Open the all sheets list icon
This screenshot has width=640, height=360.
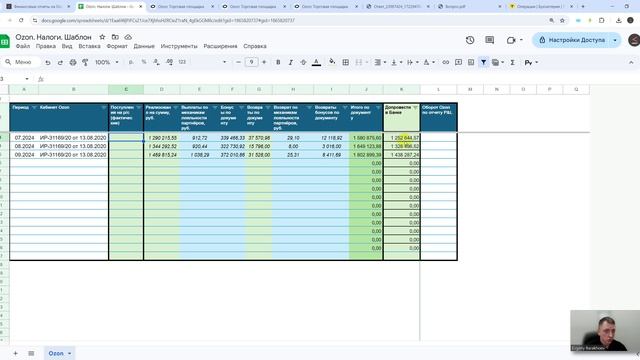(x=31, y=353)
